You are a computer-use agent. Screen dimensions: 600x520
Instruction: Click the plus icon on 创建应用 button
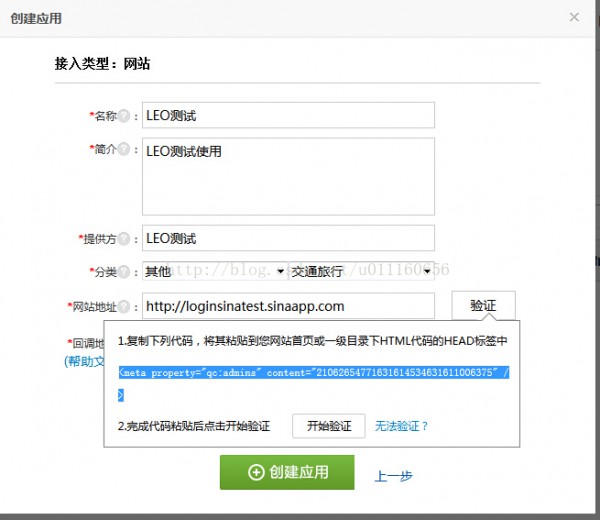click(x=256, y=472)
